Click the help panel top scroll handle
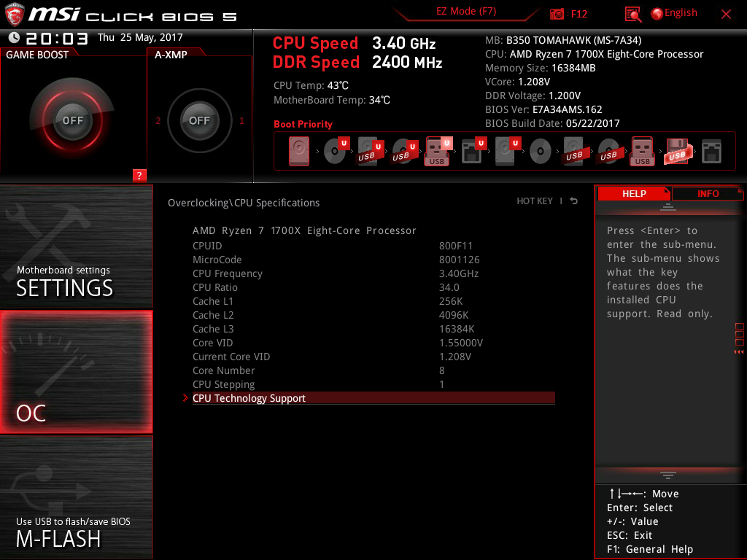 668,206
